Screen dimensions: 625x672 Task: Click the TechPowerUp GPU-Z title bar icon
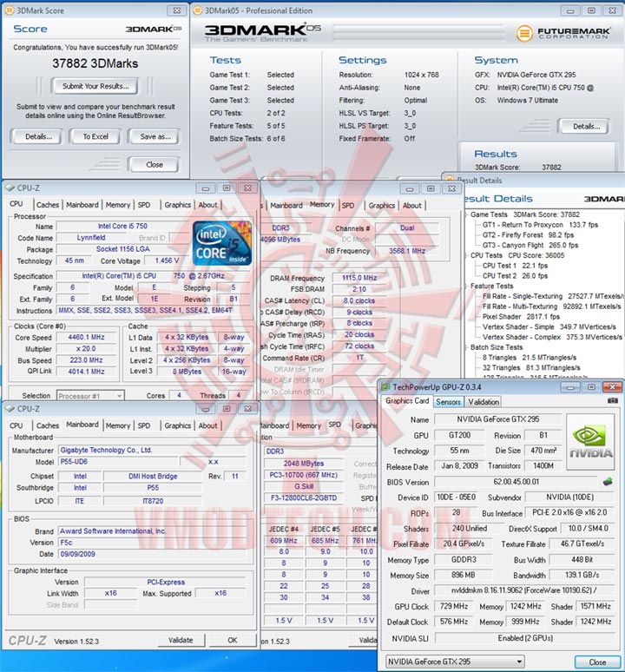385,387
